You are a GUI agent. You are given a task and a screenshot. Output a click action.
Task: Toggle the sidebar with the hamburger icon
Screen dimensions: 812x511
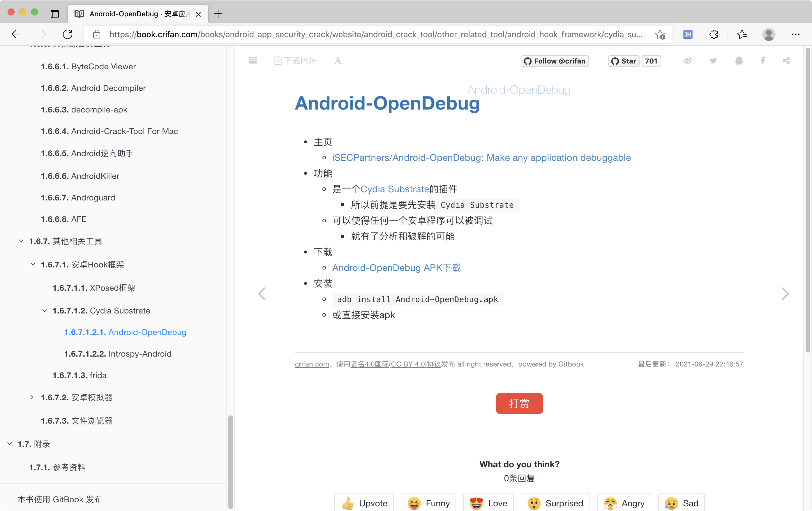pos(253,61)
